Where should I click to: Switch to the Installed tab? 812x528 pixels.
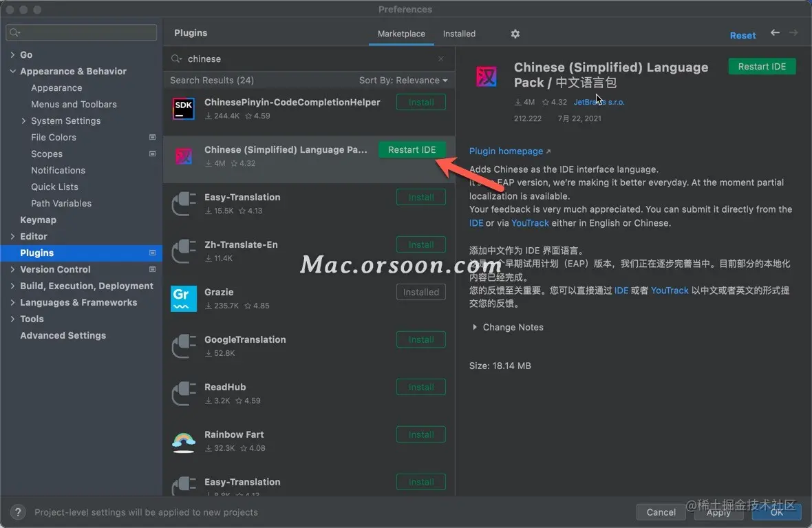459,34
